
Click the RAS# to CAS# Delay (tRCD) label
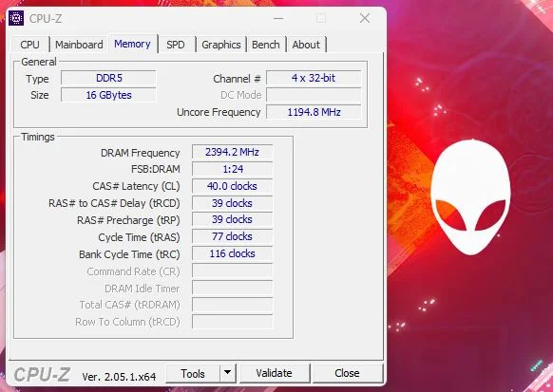tap(114, 203)
